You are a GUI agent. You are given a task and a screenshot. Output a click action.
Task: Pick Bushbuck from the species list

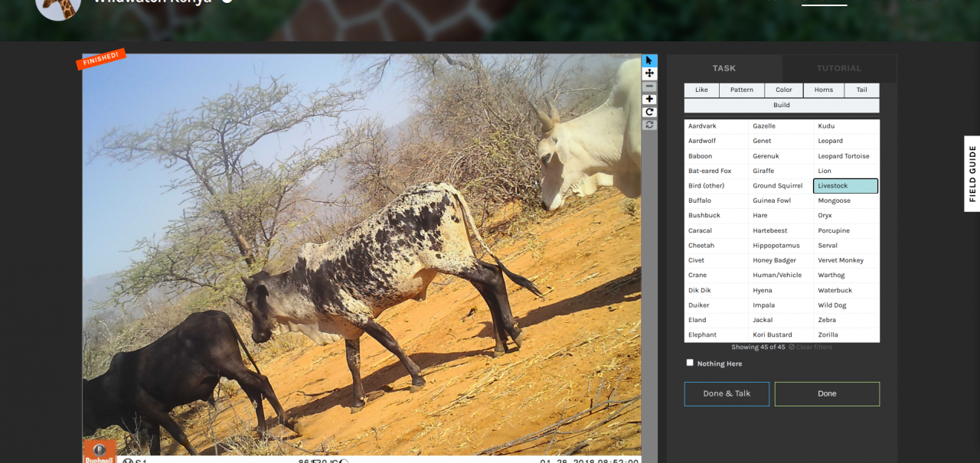point(716,216)
